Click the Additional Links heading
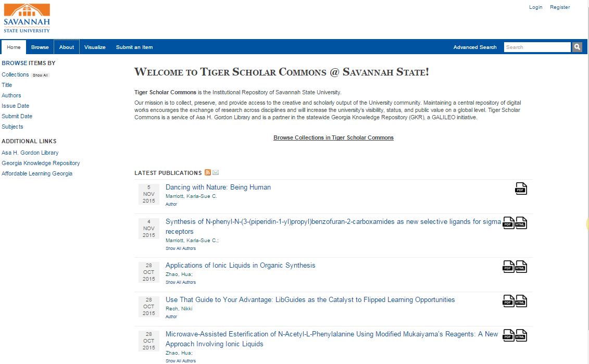Screen dimensions: 589x364 pyautogui.click(x=29, y=141)
